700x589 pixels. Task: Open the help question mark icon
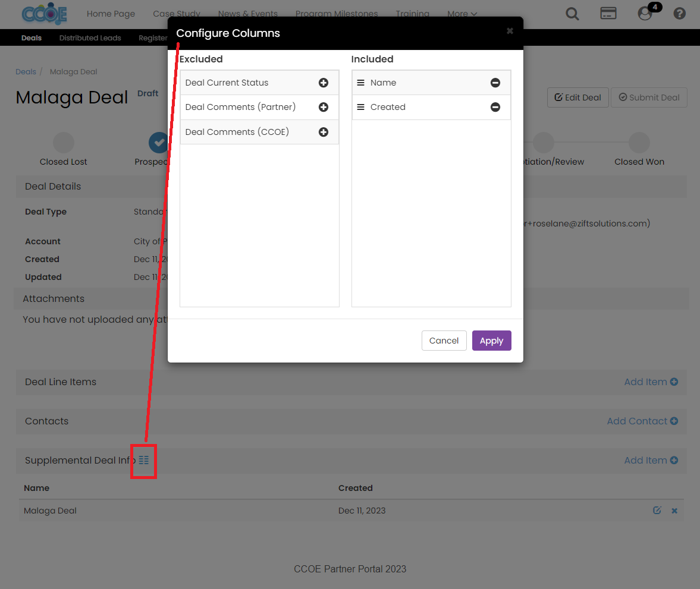point(679,13)
